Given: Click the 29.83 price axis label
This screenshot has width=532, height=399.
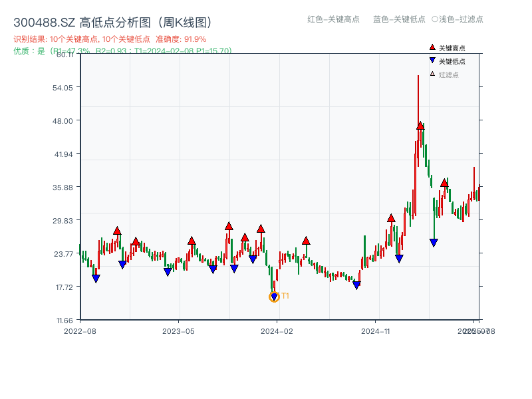Looking at the screenshot, I should 63,221.
